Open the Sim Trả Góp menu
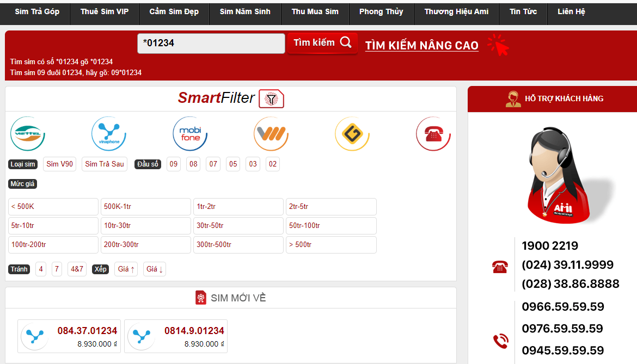This screenshot has height=364, width=637. [37, 11]
